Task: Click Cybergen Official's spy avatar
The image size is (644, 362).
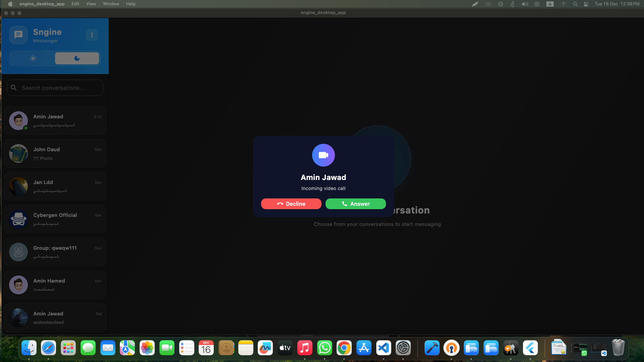Action: click(x=18, y=219)
